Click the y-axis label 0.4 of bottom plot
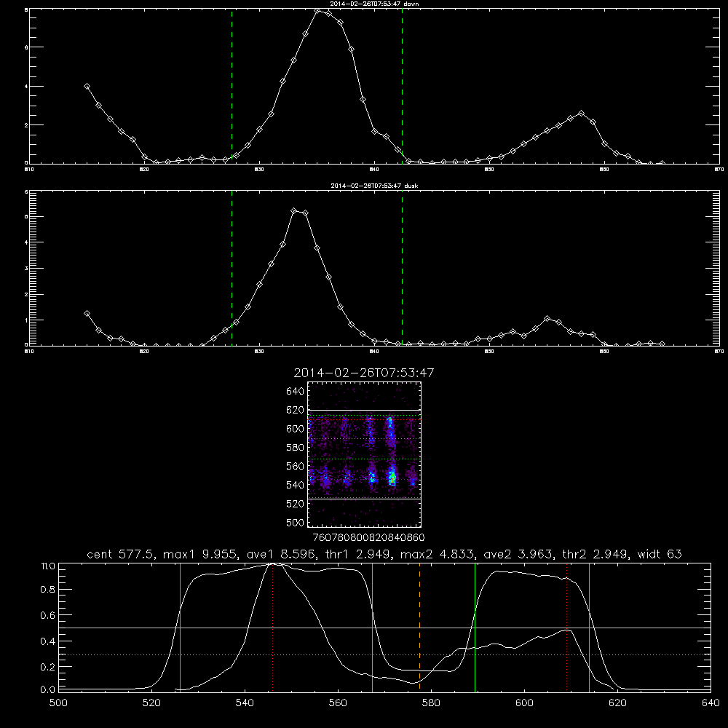 click(48, 641)
